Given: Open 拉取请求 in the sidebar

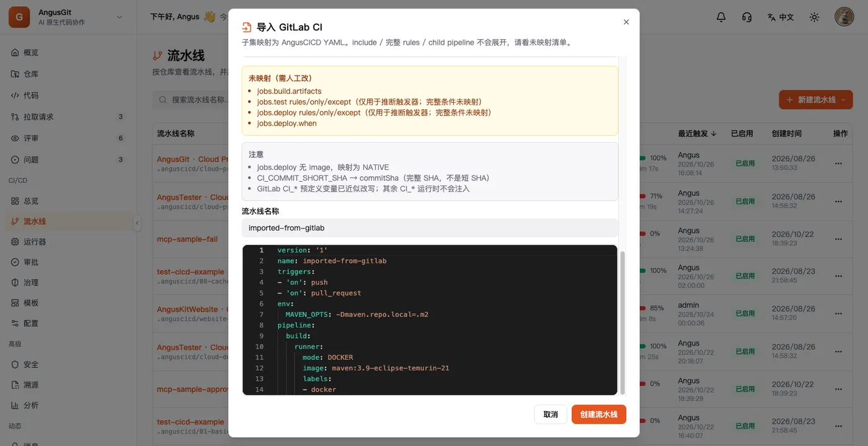Looking at the screenshot, I should pos(68,117).
